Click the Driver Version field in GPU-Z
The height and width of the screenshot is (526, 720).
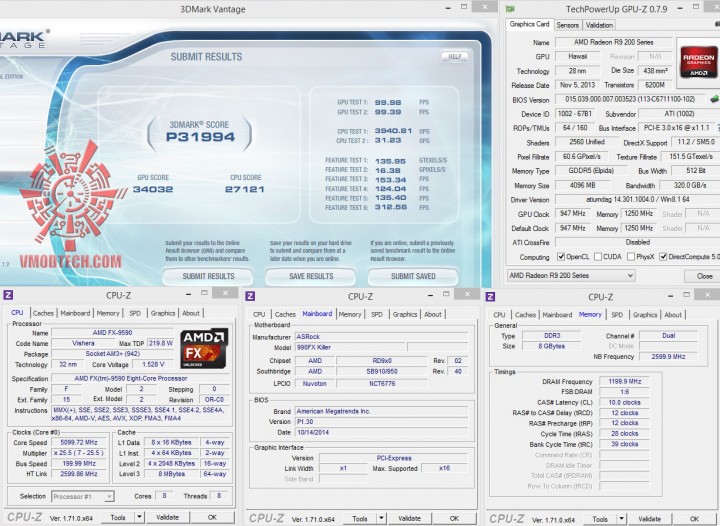(x=636, y=199)
